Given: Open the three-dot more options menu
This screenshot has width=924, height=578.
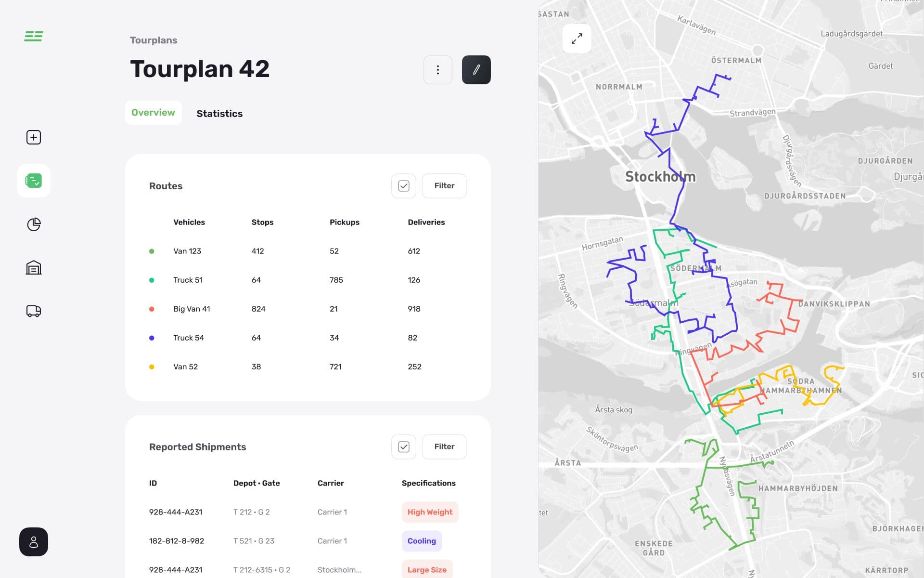Looking at the screenshot, I should [437, 70].
